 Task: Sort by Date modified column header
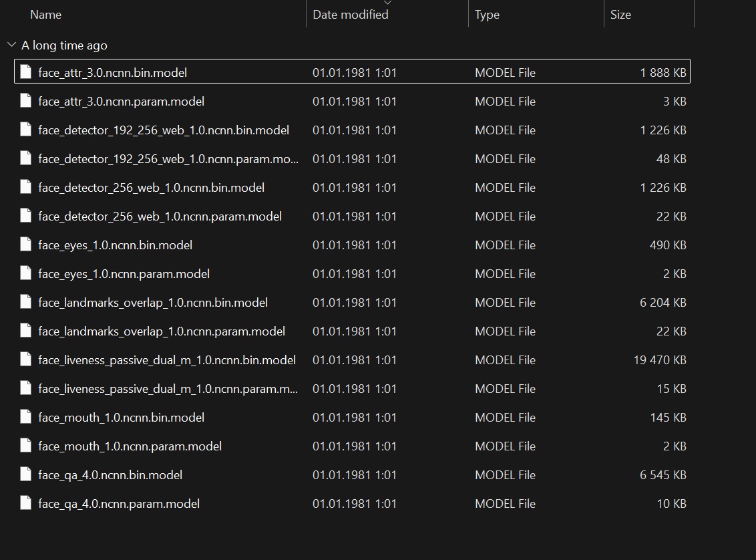click(x=351, y=14)
